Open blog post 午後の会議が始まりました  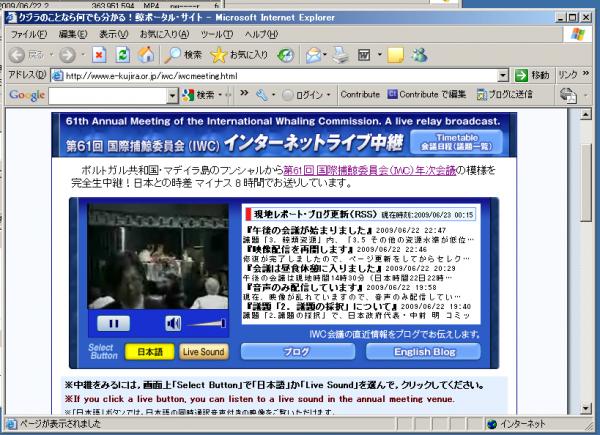point(309,230)
